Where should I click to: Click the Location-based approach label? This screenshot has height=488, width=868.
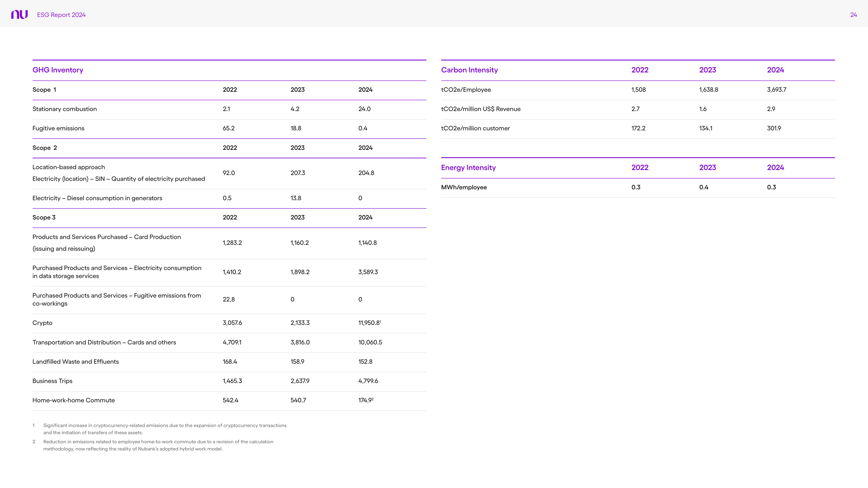pos(68,167)
